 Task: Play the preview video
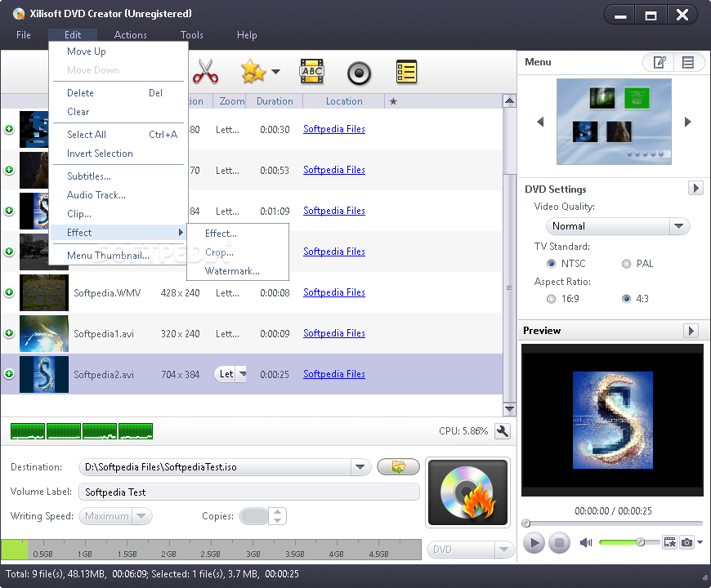(x=534, y=542)
